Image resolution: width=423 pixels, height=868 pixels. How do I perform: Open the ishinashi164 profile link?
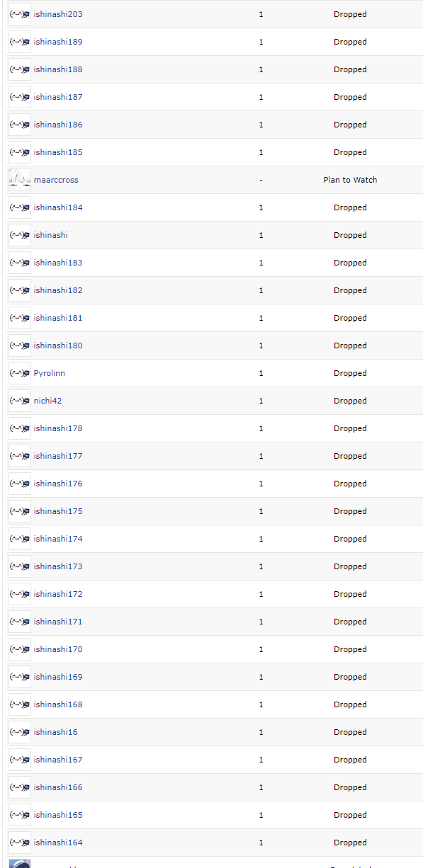tap(58, 843)
